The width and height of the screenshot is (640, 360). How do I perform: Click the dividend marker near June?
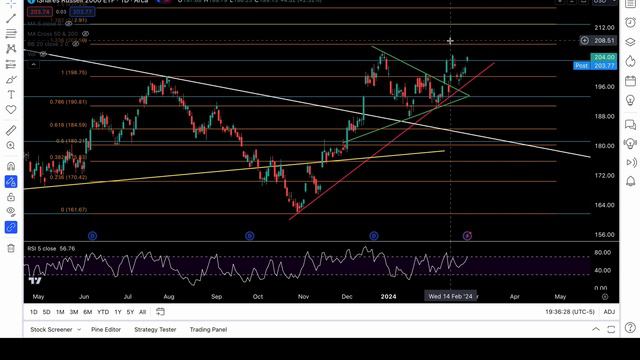click(x=93, y=236)
